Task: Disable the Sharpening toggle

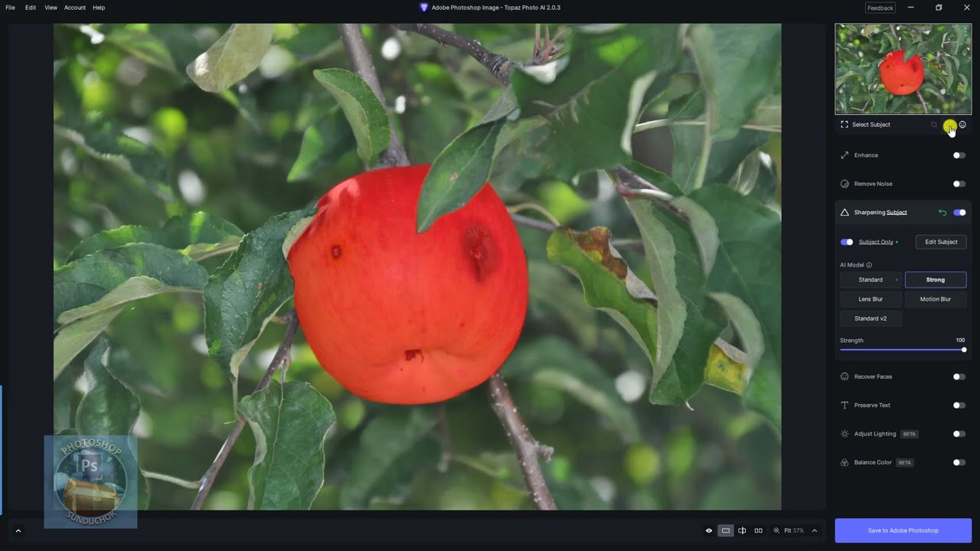Action: pyautogui.click(x=959, y=212)
